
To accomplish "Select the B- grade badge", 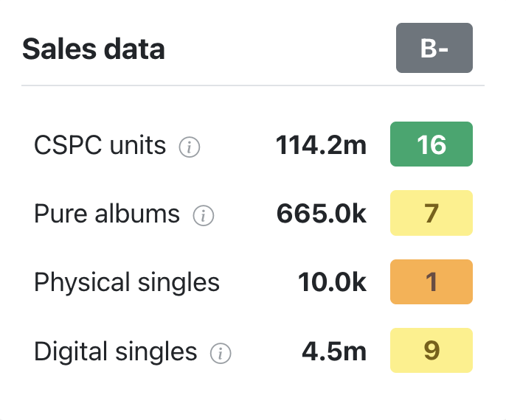I will pos(434,49).
